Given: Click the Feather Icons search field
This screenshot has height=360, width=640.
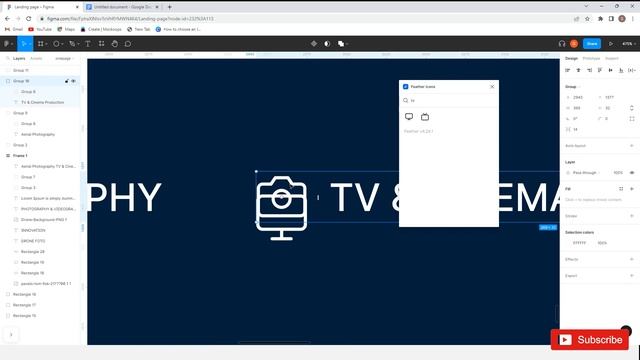Looking at the screenshot, I should [x=449, y=100].
